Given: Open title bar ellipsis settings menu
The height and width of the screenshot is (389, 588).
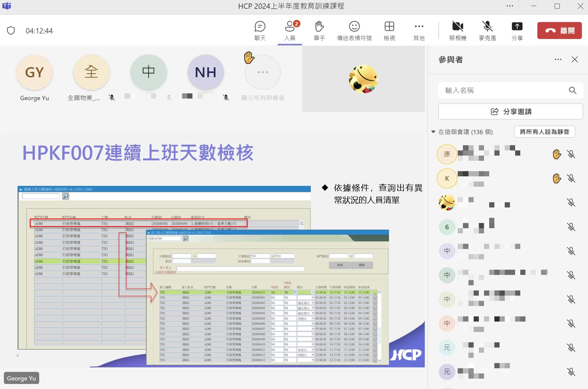Looking at the screenshot, I should (x=510, y=6).
